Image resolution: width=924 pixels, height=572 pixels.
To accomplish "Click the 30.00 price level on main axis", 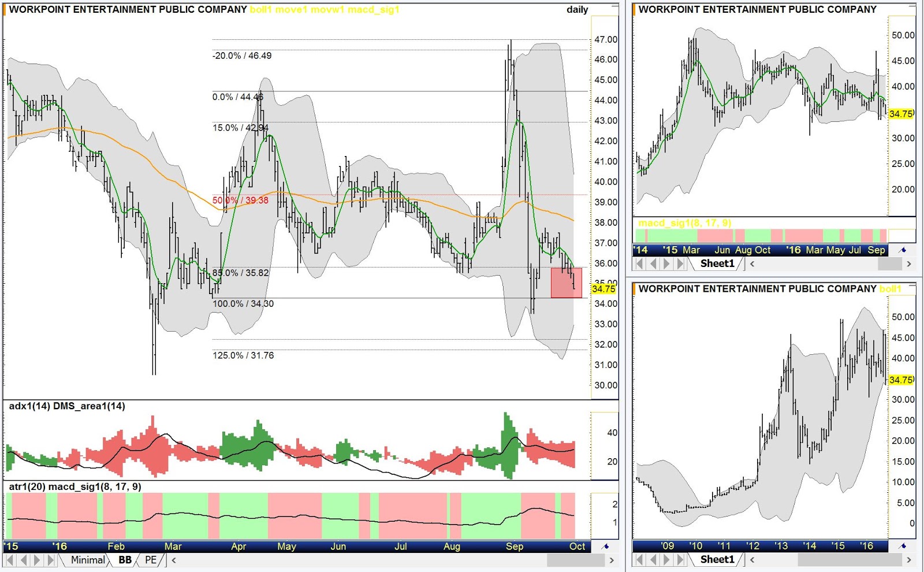I will 606,385.
